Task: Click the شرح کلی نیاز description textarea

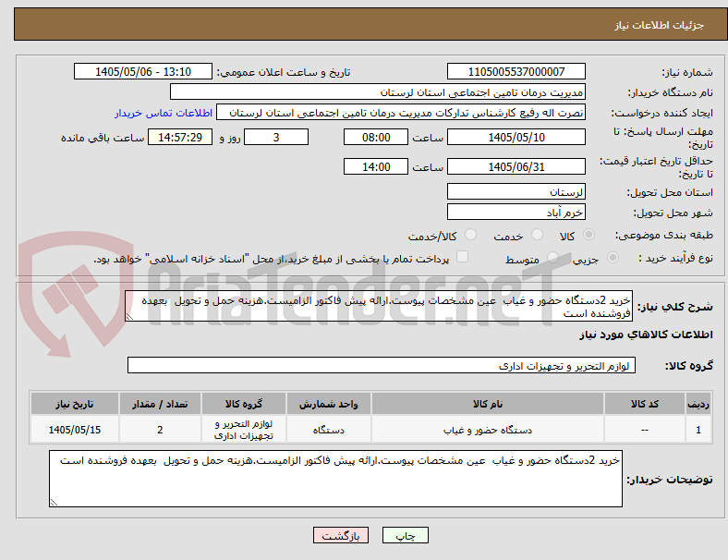Action: (379, 306)
